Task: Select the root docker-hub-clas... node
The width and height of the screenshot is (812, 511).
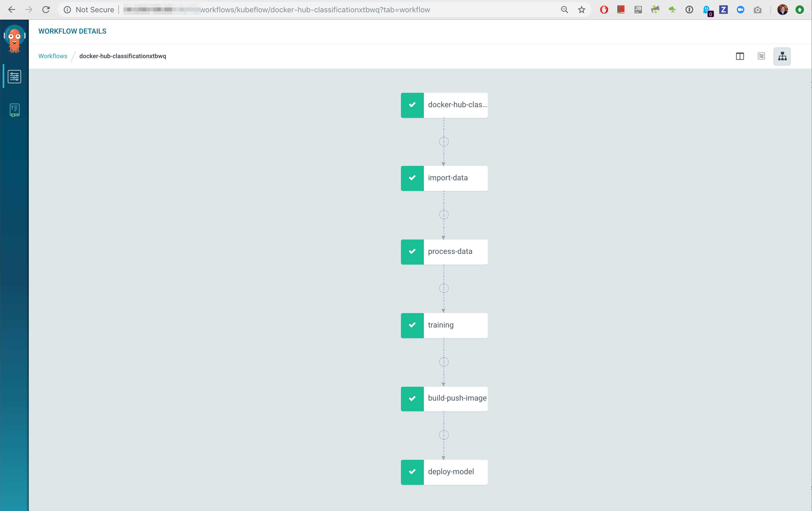Action: coord(444,105)
